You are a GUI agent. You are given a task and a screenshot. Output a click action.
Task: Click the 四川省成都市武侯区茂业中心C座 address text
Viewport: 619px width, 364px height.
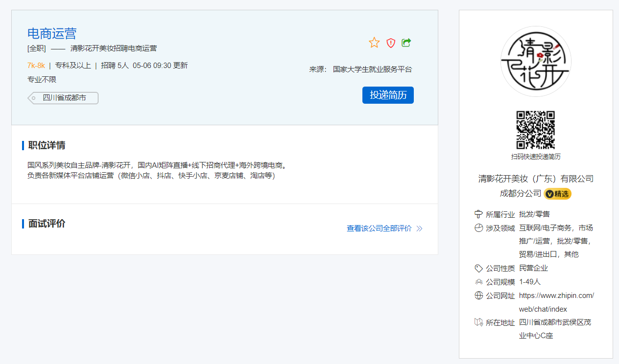click(x=555, y=329)
